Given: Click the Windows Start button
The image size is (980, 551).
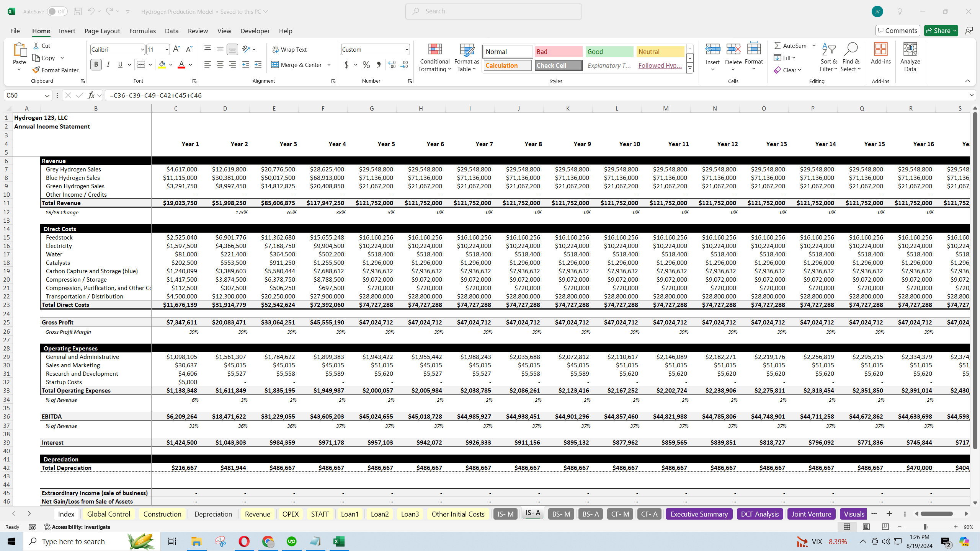Looking at the screenshot, I should (11, 541).
